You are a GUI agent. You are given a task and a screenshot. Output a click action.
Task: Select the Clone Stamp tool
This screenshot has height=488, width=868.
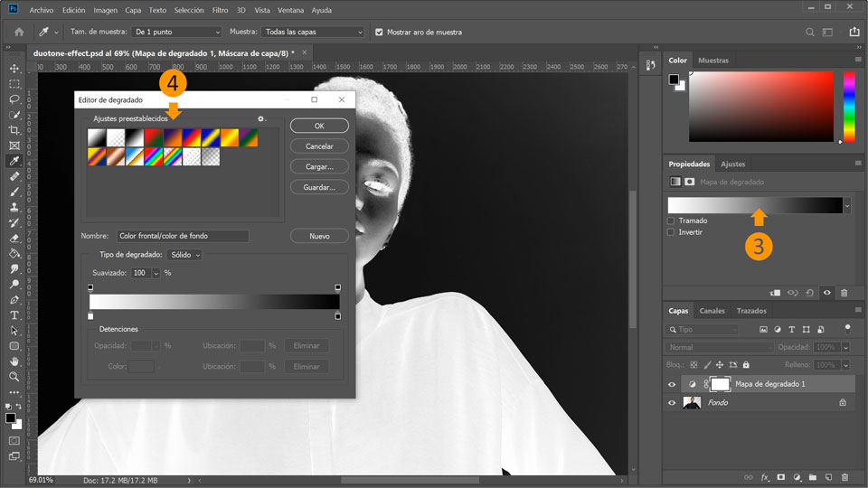pos(14,208)
